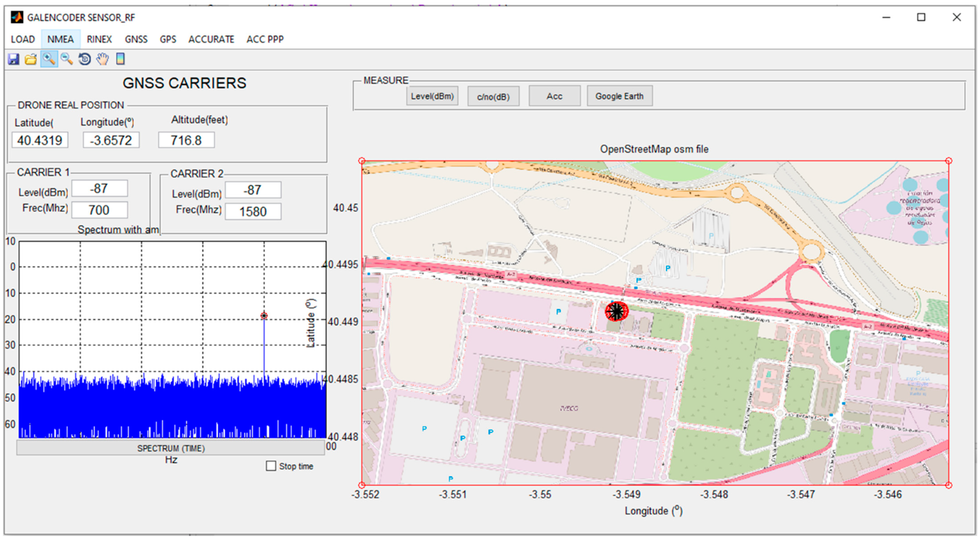This screenshot has width=980, height=540.
Task: Click the drone Latitude input field
Action: (x=40, y=140)
